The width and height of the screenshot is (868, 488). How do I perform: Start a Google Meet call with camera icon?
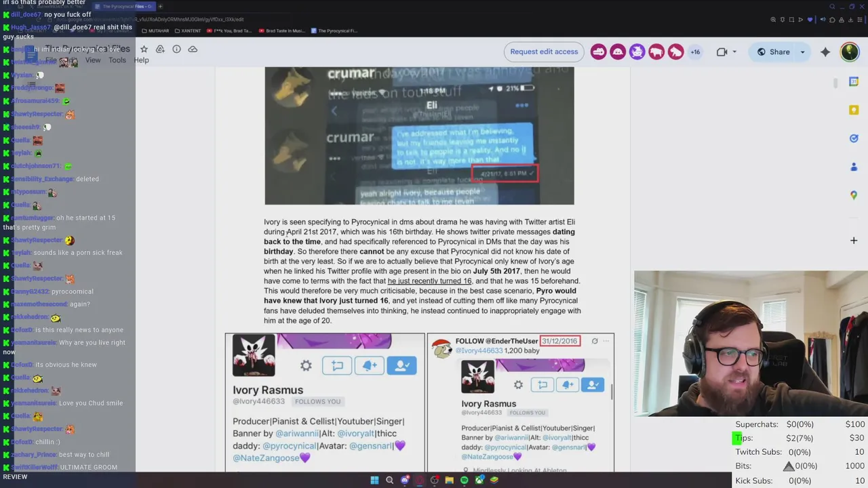click(722, 52)
